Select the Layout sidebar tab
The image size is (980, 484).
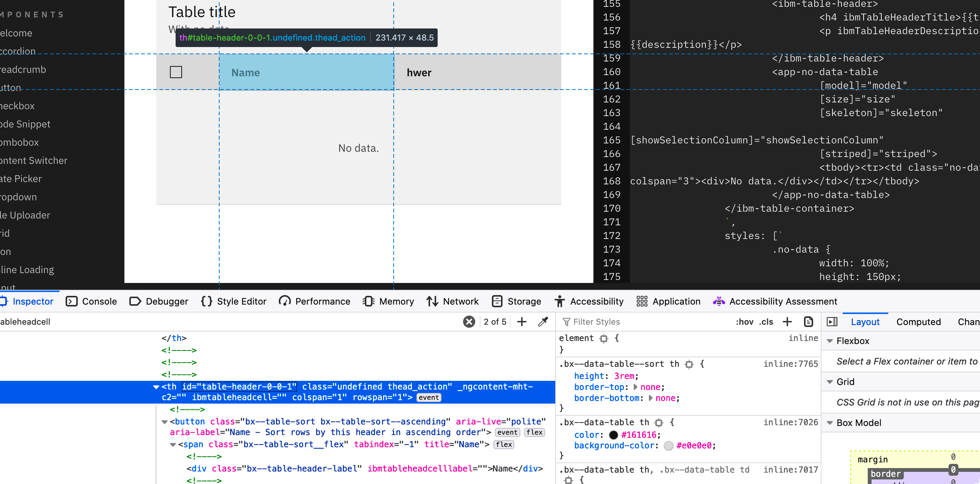pos(865,322)
